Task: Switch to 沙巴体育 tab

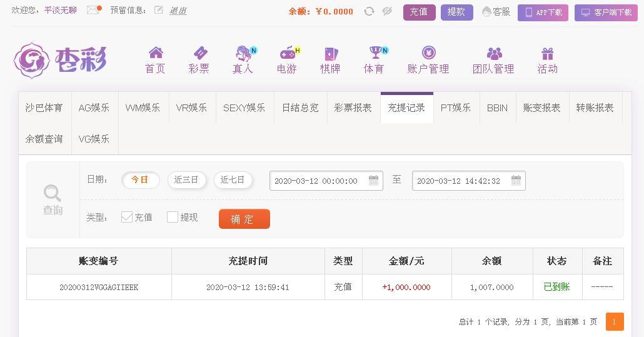Action: pos(44,108)
